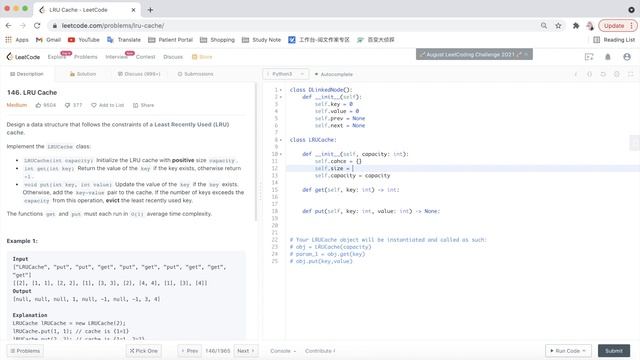Place cursor on self.capacity line
This screenshot has width=640, height=360.
click(x=352, y=176)
